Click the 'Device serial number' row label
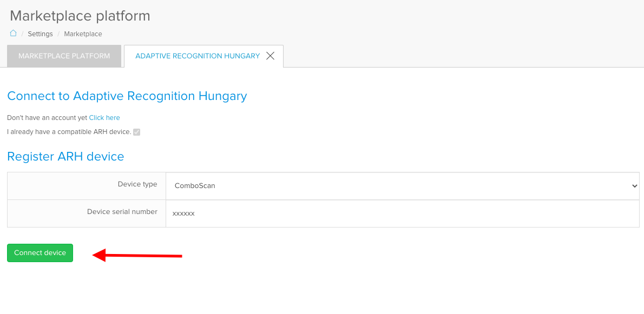This screenshot has width=644, height=314. click(122, 212)
